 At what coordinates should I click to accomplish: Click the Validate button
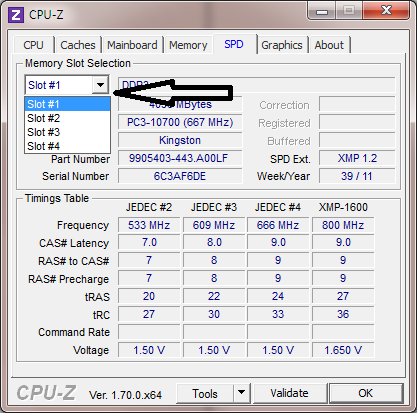click(x=289, y=393)
